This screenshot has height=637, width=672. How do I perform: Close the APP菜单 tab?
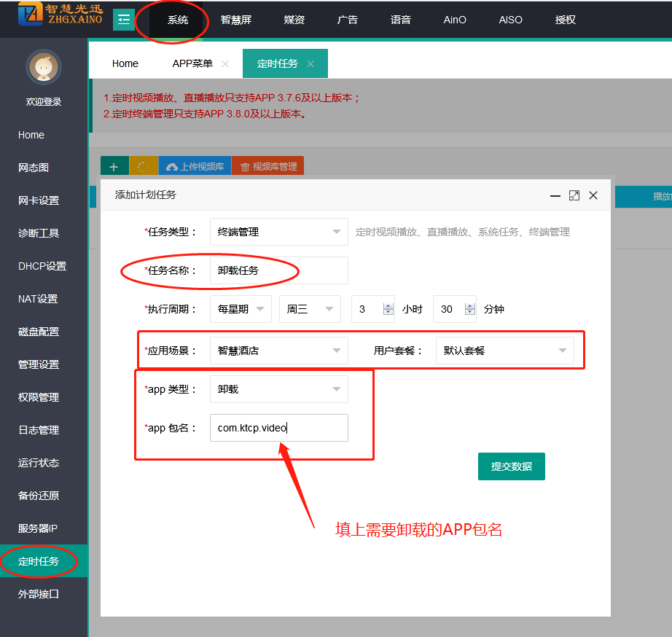pyautogui.click(x=225, y=64)
